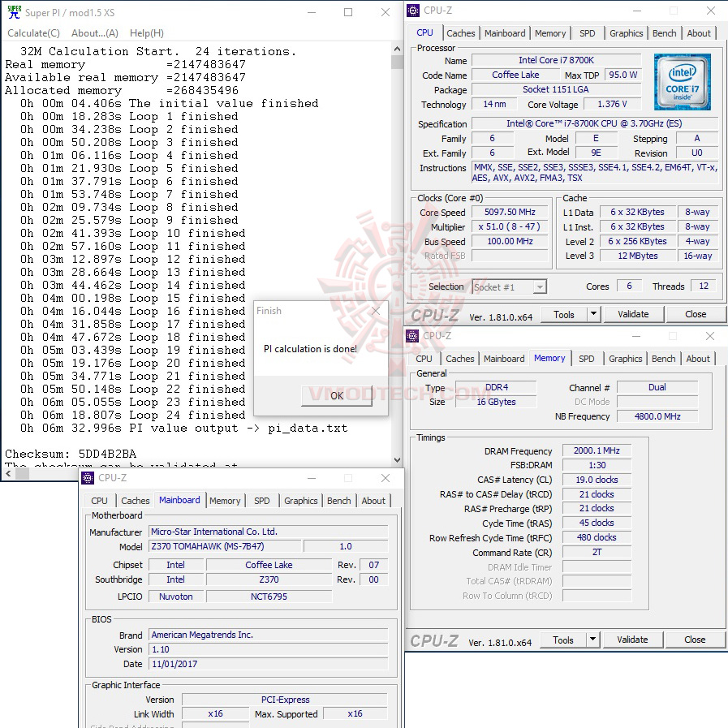Switch to Graphics tab in Mainboard CPU-Z window
The width and height of the screenshot is (728, 728).
tap(300, 501)
